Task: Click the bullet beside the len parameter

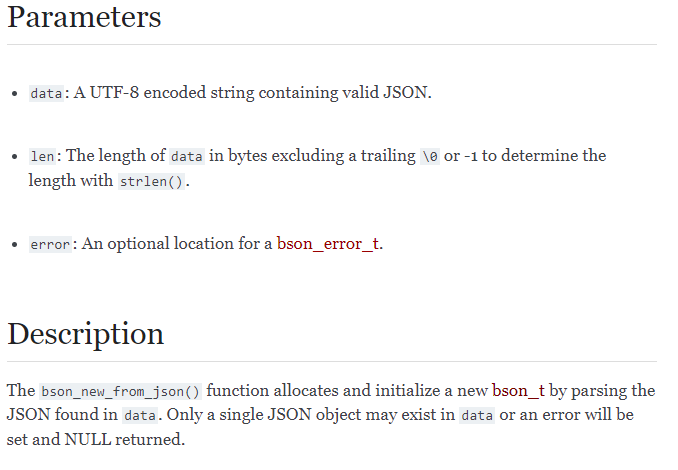Action: coord(15,157)
